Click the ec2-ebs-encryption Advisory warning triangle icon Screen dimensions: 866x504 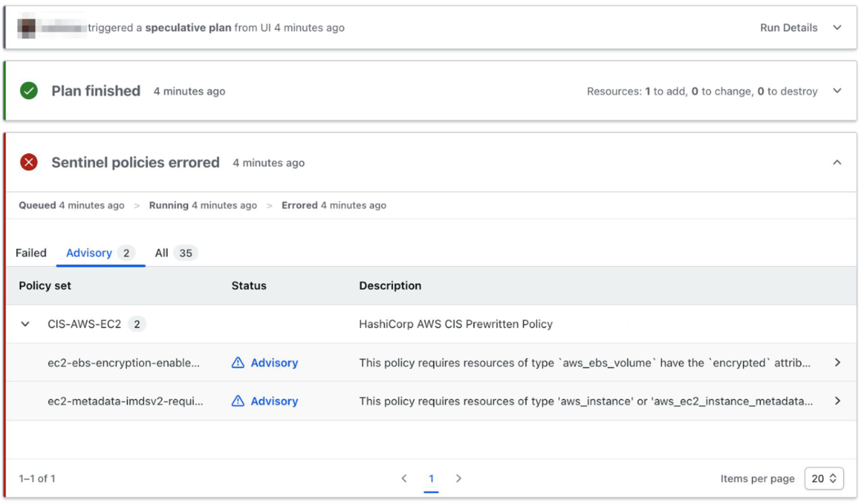click(x=238, y=363)
